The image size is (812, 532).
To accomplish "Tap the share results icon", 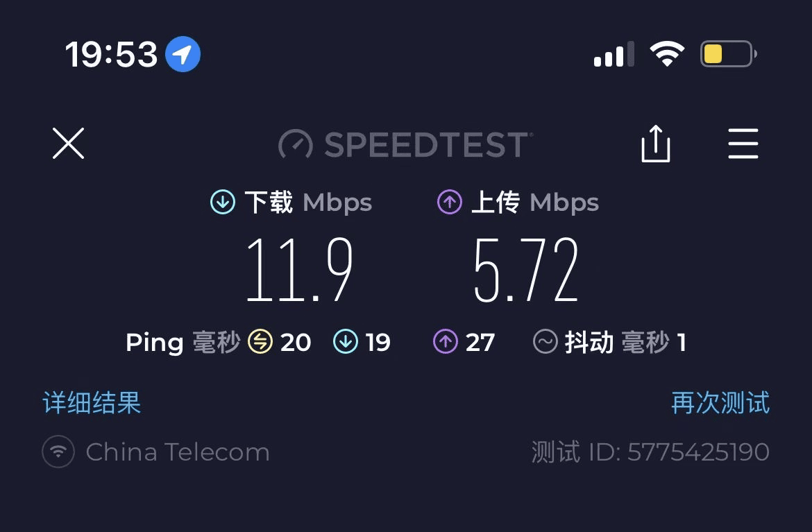I will 655,144.
